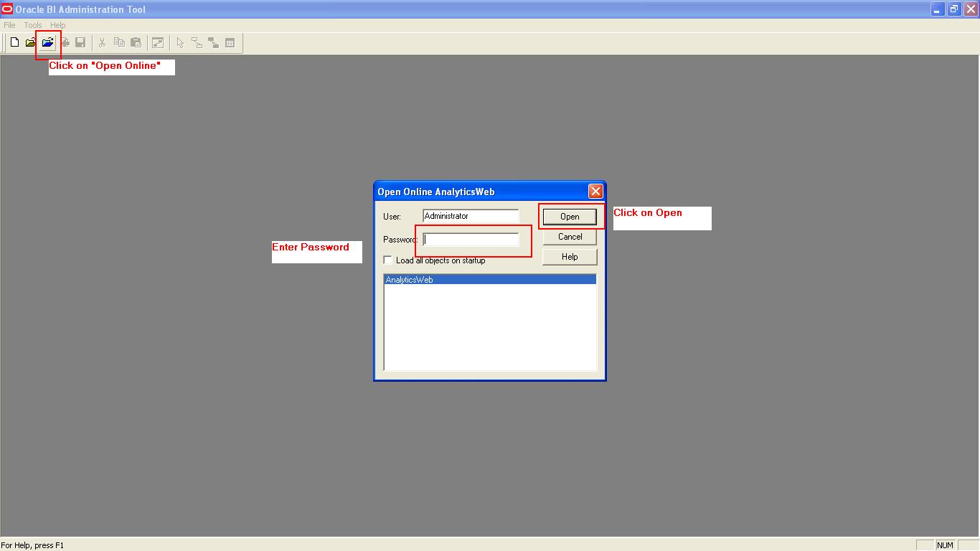Click the Copy icon on the toolbar

point(119,42)
